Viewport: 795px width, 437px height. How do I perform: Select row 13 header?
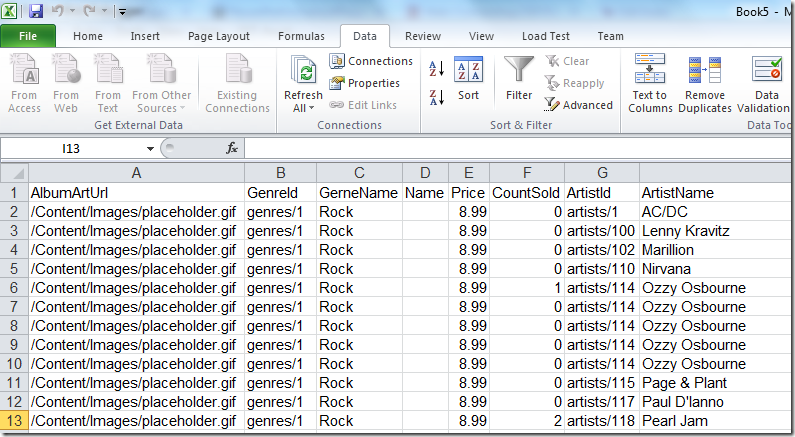pos(14,421)
